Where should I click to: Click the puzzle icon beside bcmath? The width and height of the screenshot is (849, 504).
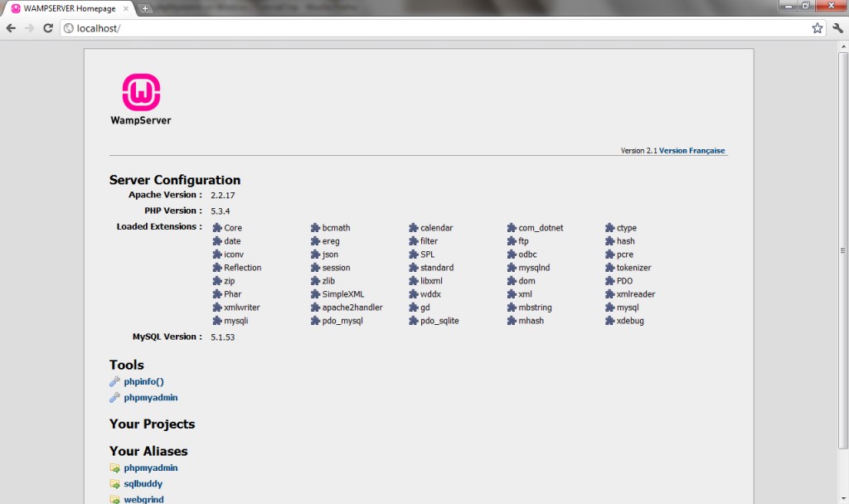315,227
